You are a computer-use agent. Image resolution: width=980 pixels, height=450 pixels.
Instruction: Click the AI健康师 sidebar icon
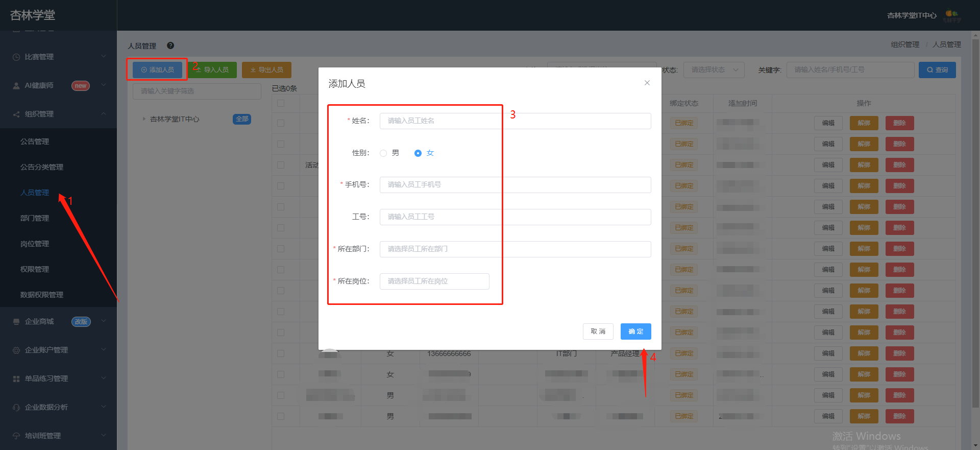point(16,85)
